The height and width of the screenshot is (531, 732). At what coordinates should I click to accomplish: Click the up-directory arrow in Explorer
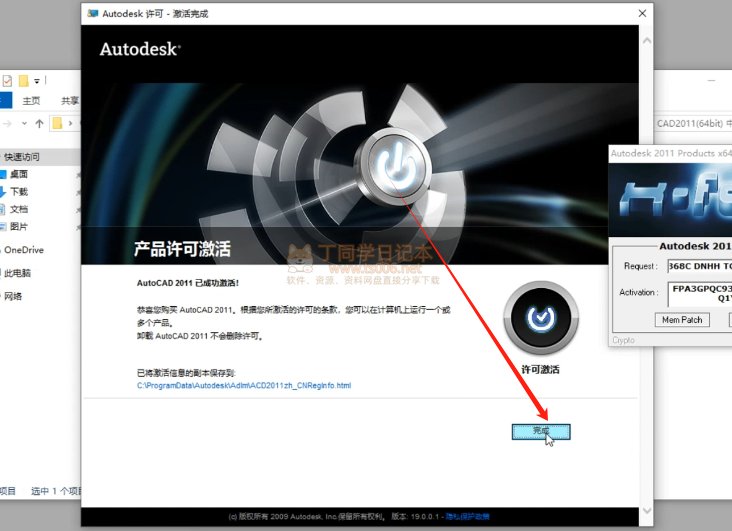tap(39, 124)
